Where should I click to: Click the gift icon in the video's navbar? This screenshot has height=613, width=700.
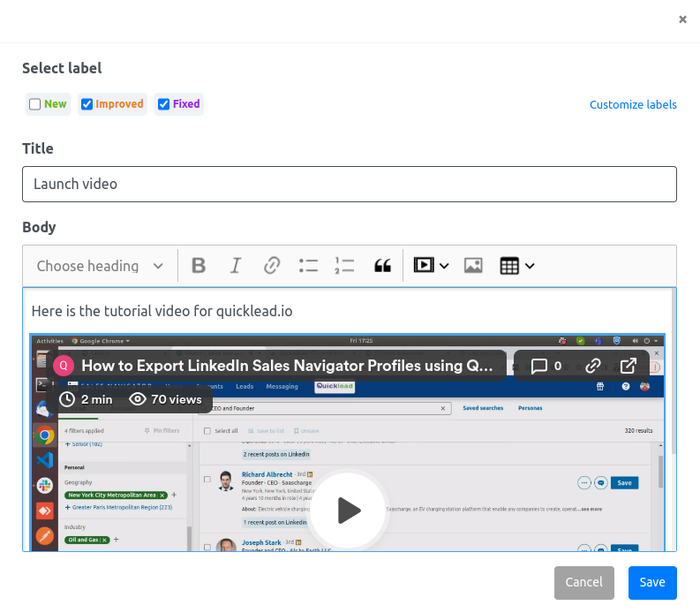[600, 387]
